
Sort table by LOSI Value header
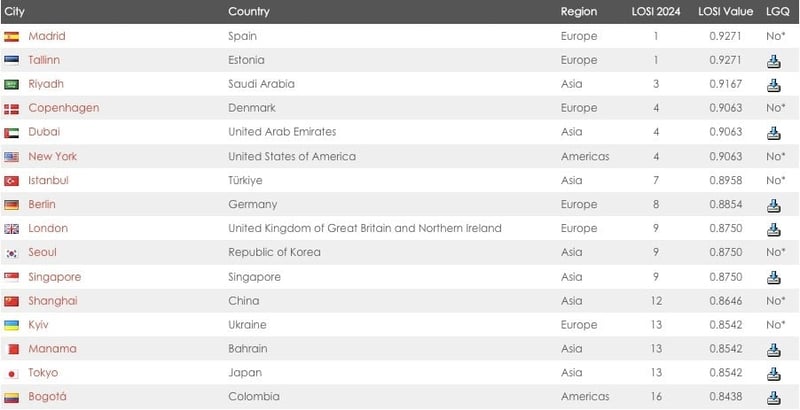pyautogui.click(x=725, y=12)
